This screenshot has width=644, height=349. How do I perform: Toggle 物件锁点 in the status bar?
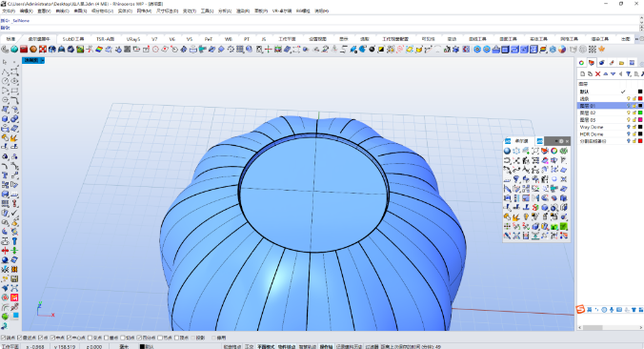(287, 346)
